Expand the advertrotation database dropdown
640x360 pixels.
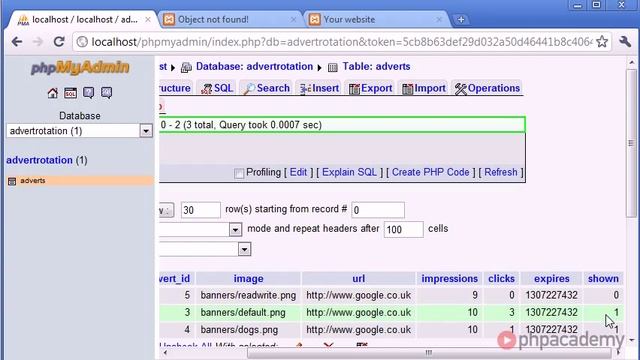(146, 131)
